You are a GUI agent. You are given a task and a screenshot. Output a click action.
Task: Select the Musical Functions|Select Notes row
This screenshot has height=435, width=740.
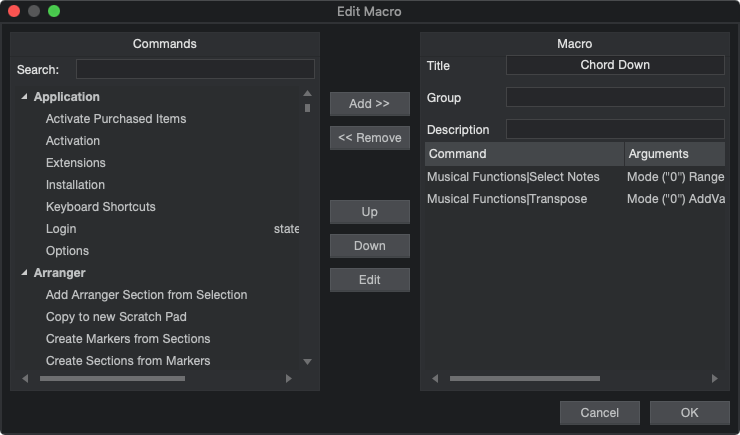tap(513, 177)
